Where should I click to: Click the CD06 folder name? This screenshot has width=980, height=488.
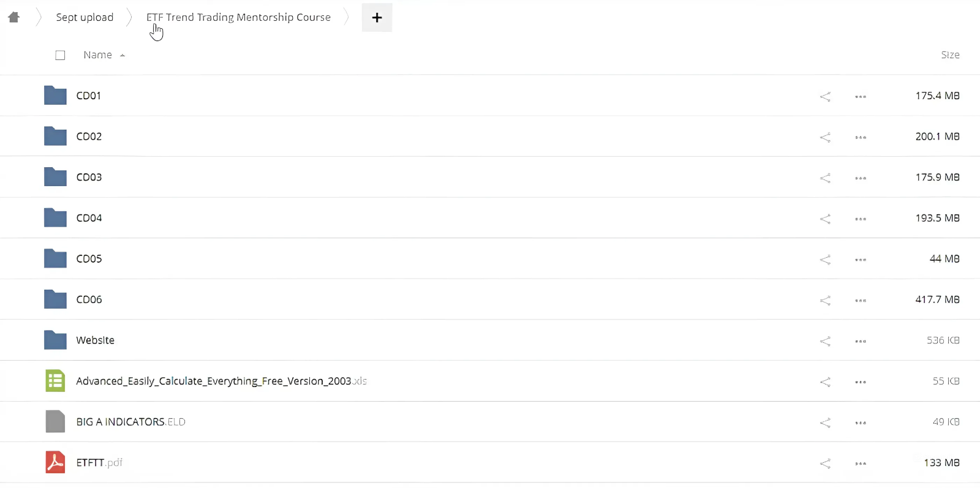click(x=89, y=299)
